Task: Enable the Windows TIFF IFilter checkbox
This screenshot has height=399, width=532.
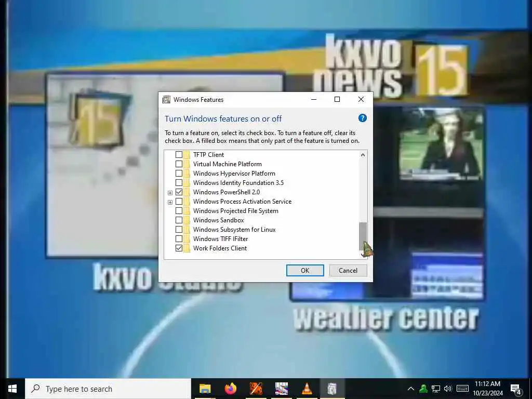Action: (179, 239)
